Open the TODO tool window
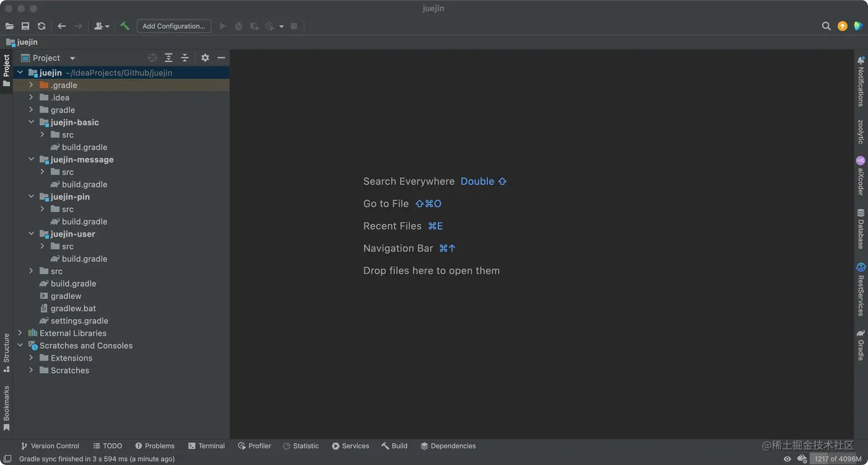The image size is (868, 465). pyautogui.click(x=107, y=446)
